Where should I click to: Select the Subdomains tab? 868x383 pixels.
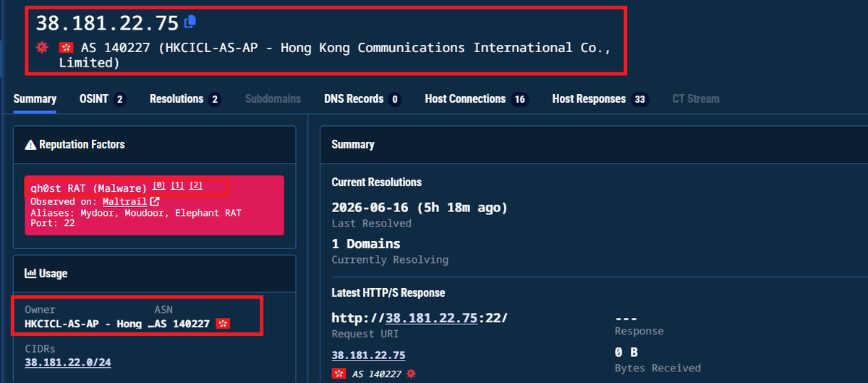pos(273,98)
